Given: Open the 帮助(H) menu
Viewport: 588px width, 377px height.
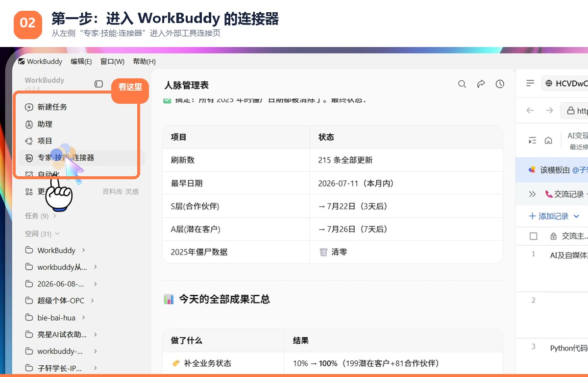Looking at the screenshot, I should (144, 62).
